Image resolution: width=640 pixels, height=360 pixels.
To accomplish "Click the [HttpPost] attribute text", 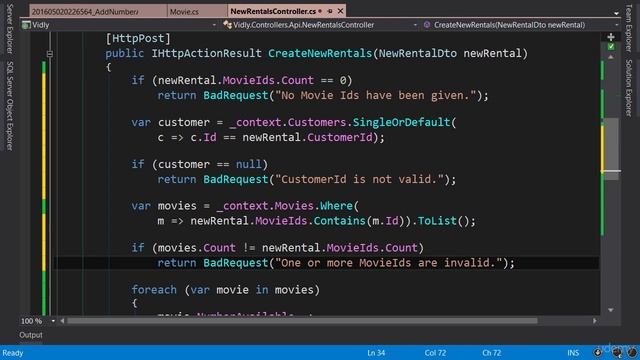I will (x=138, y=38).
